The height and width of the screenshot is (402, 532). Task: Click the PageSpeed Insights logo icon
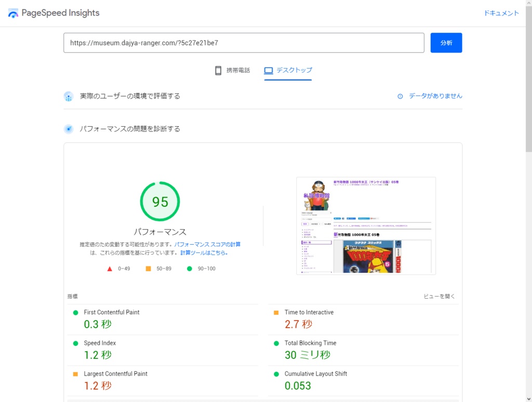point(13,12)
